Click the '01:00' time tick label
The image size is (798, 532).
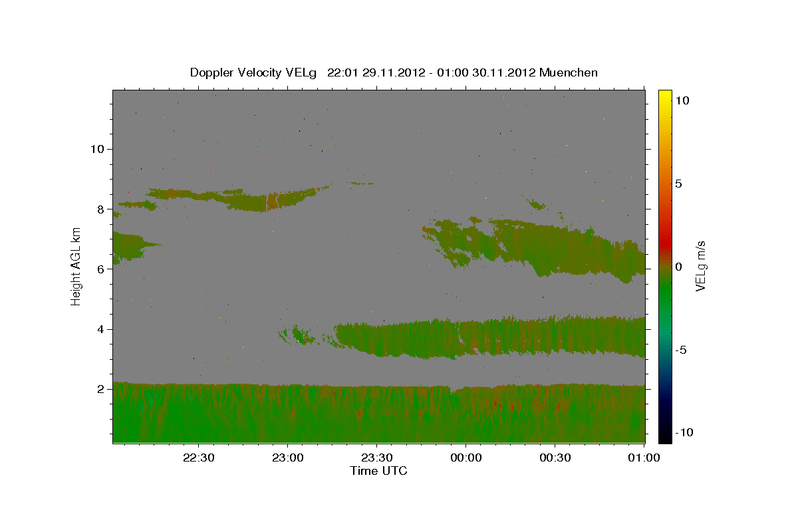tap(644, 458)
